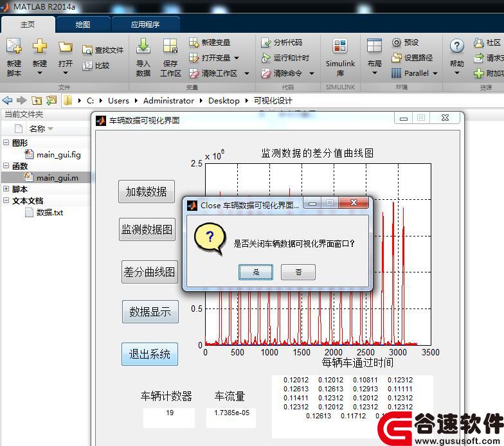Open the Layout (布局) dropdown arrow

[374, 73]
